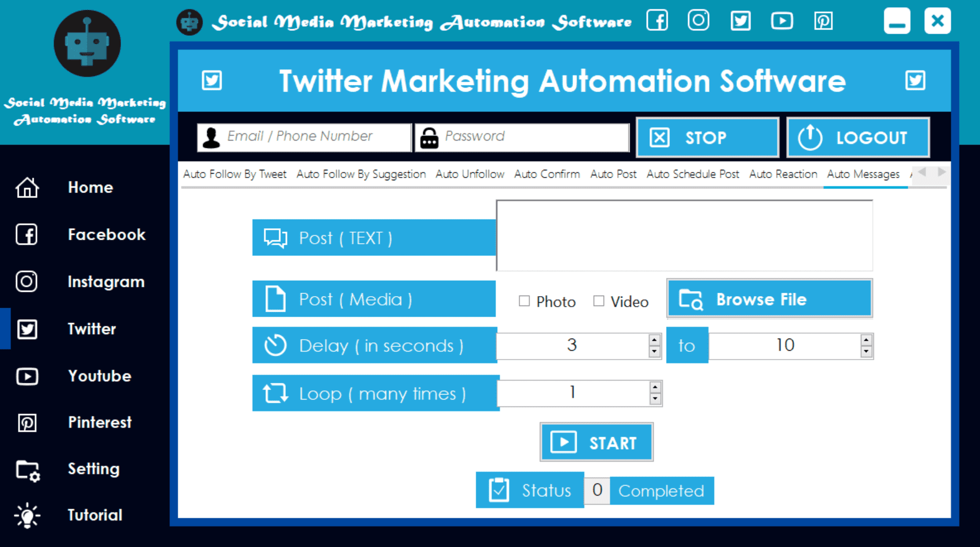Show more tabs using the right arrow
This screenshot has height=547, width=980.
(x=941, y=172)
